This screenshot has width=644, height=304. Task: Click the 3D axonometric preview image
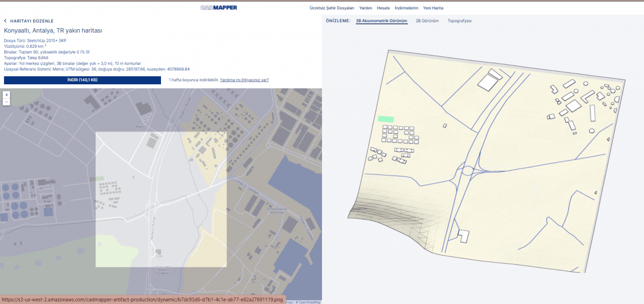[488, 164]
